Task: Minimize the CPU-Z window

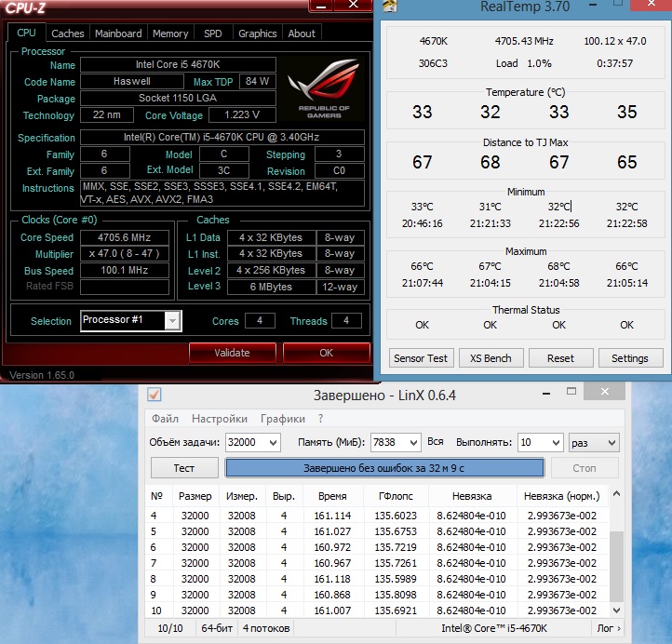Action: (321, 6)
